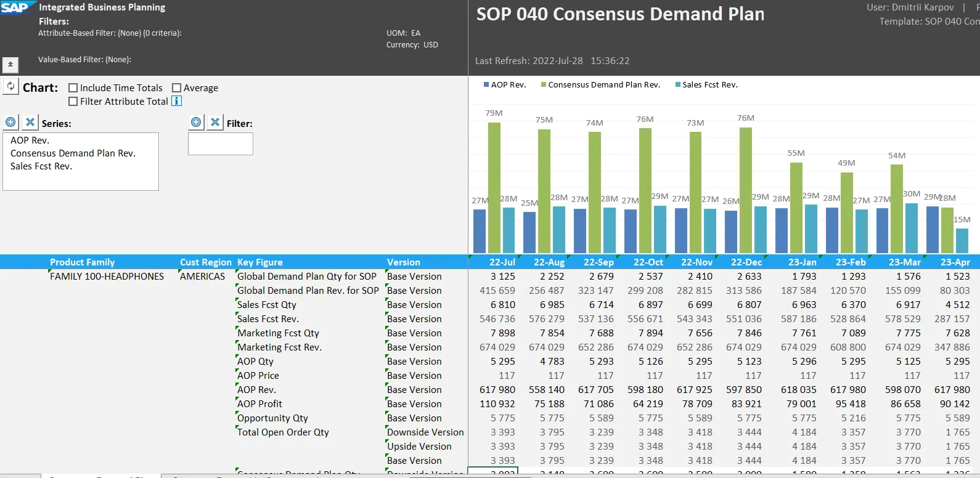Select the 22-Oct column header

pyautogui.click(x=648, y=262)
